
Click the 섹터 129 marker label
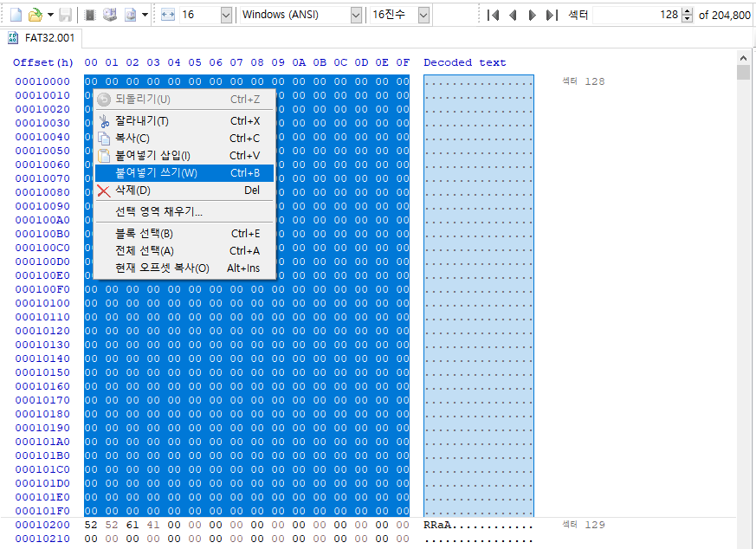point(584,525)
